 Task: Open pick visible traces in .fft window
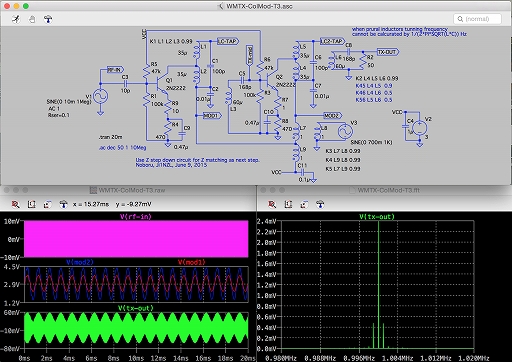click(x=304, y=204)
